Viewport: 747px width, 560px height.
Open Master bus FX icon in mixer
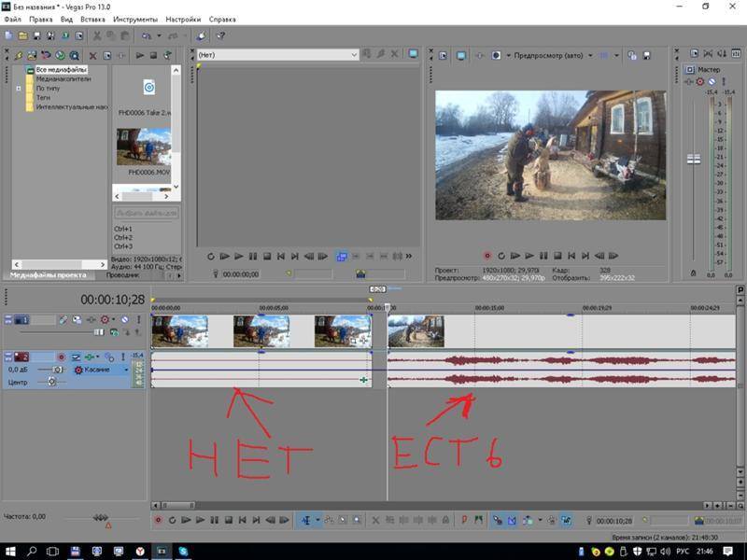click(689, 82)
